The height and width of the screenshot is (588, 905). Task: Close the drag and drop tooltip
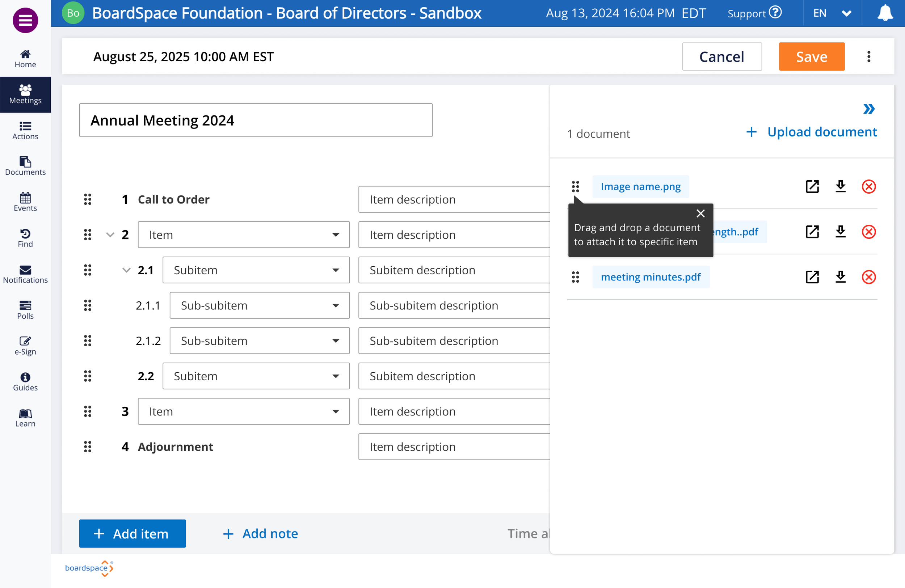click(x=700, y=213)
